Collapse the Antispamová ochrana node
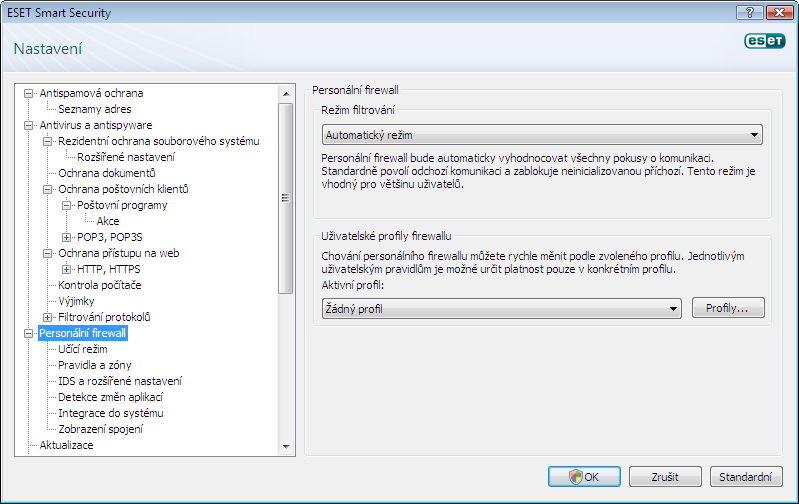 pos(29,93)
